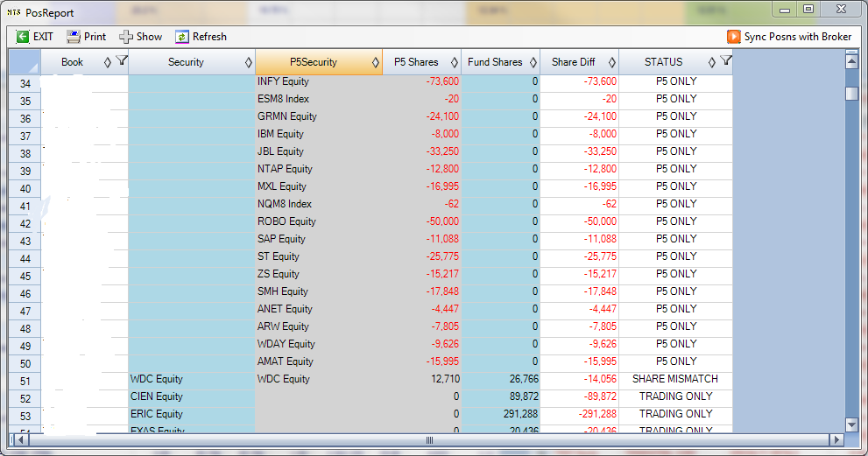Screen dimensions: 868x456
Task: Open the STATUS column filter icon
Action: (726, 61)
